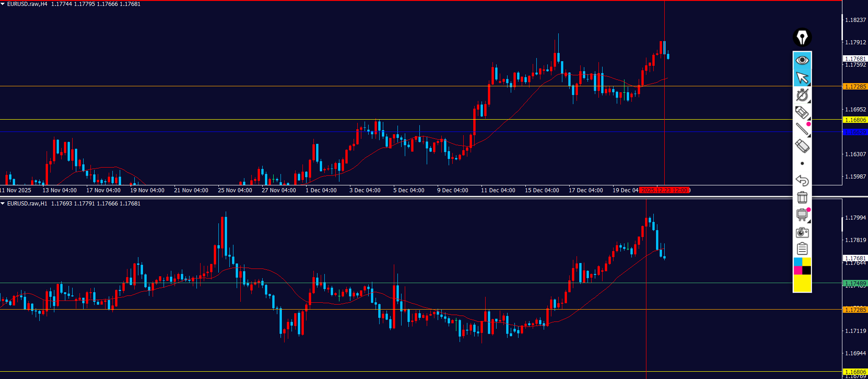The image size is (868, 379).
Task: Select the crossed-out stopwatch tool
Action: point(802,95)
